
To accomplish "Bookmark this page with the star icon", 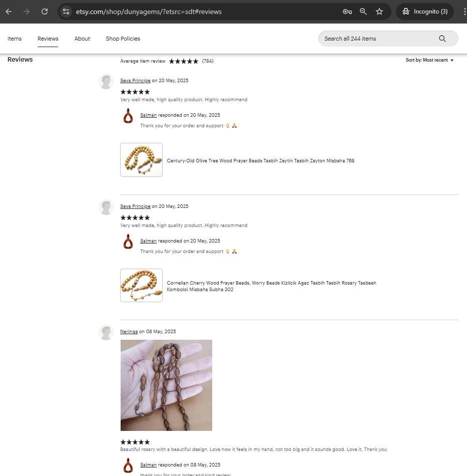I will [x=379, y=12].
